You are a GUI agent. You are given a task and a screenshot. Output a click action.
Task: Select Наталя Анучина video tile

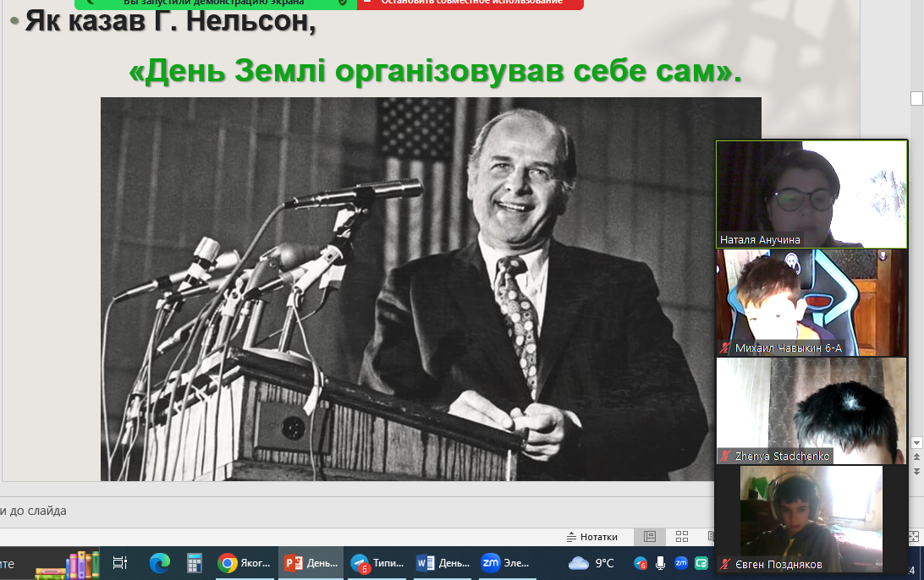coord(811,194)
